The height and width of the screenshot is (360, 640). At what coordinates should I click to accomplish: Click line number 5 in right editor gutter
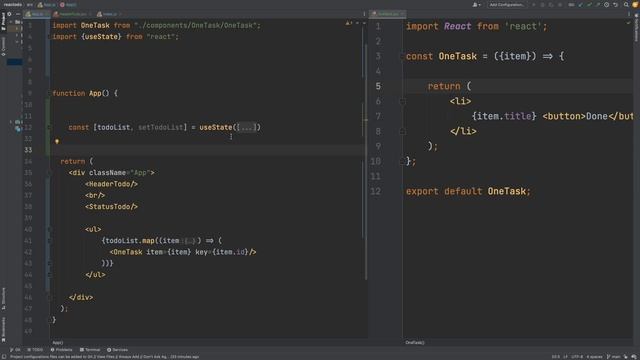click(378, 86)
